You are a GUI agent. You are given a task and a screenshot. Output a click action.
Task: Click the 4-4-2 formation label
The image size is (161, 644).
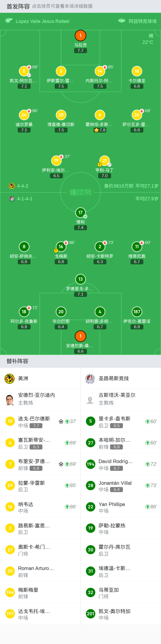[22, 186]
